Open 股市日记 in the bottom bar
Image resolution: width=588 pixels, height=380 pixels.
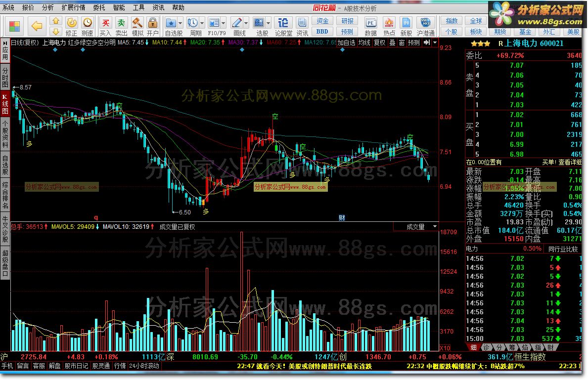click(76, 366)
